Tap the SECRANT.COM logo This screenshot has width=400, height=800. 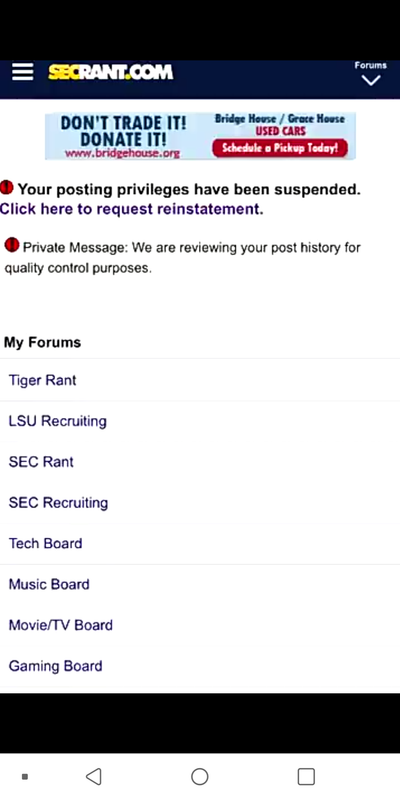coord(111,72)
